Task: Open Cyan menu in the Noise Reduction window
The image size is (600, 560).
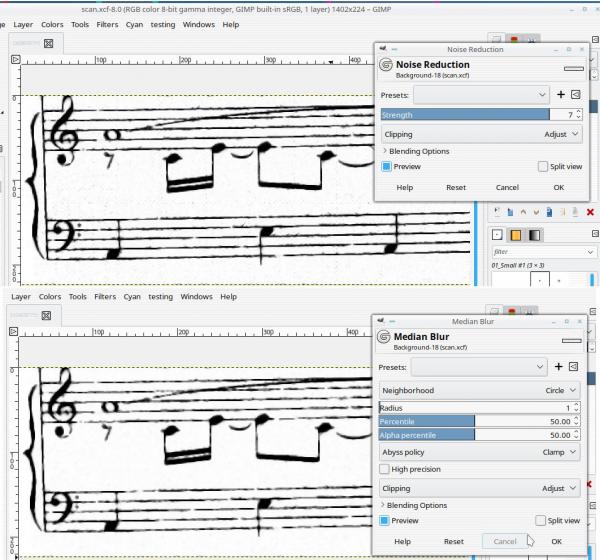Action: [134, 24]
